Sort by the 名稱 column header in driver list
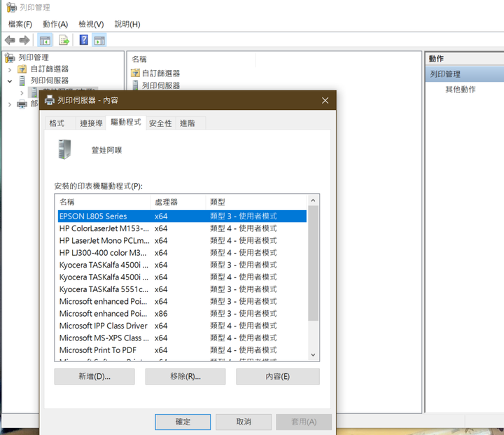Viewport: 504px width, 435px height. click(x=103, y=202)
